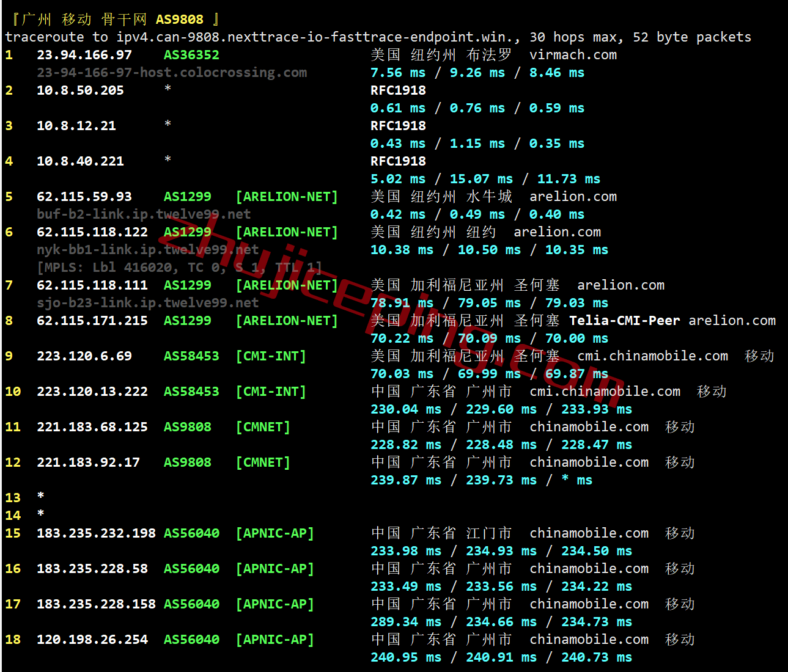Click the sjo-b23-link.ip.twelve99.net hostname
788x672 pixels.
(147, 303)
